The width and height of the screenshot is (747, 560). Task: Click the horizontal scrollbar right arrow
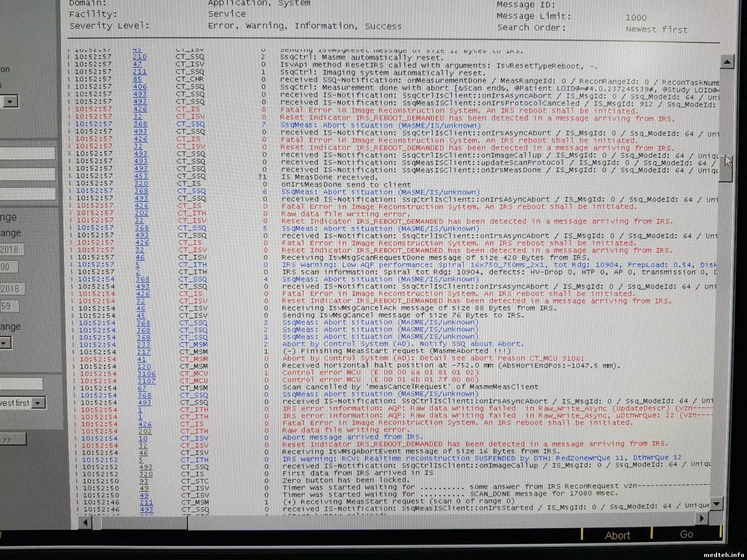coord(703,519)
